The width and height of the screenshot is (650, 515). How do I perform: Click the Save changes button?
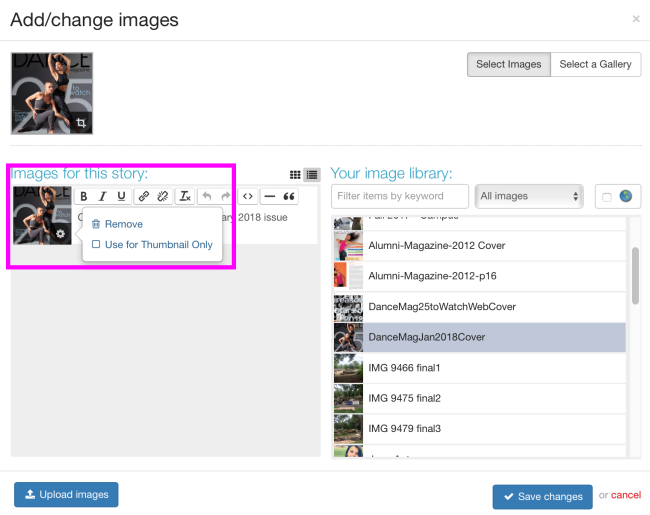click(542, 496)
